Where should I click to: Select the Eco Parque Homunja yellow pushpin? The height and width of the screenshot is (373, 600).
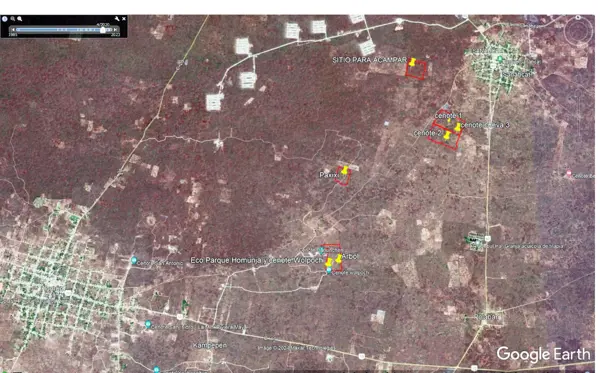click(x=329, y=262)
